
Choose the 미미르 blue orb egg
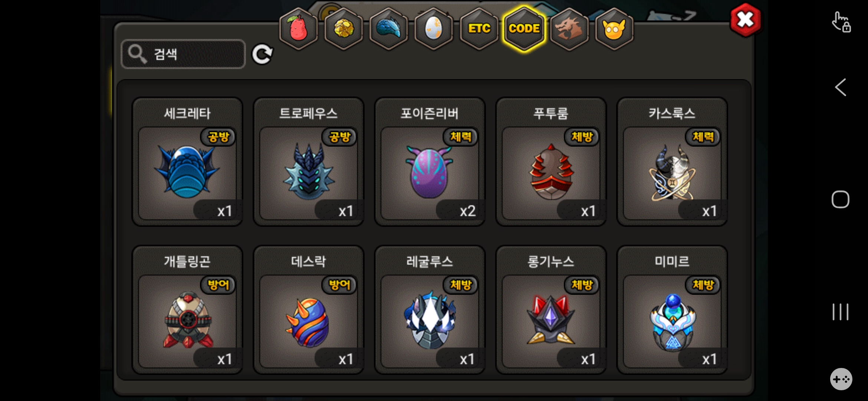[672, 310]
